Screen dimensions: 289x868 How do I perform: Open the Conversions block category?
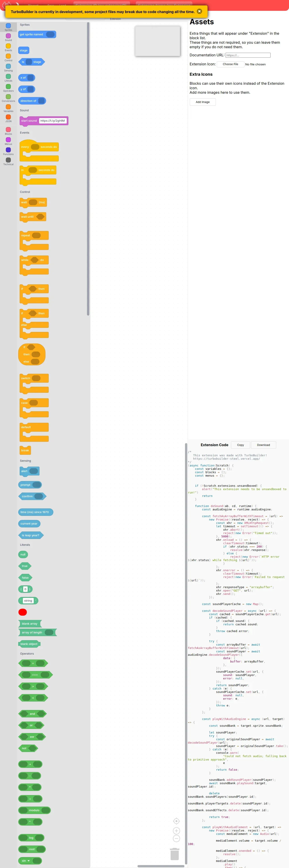8,98
